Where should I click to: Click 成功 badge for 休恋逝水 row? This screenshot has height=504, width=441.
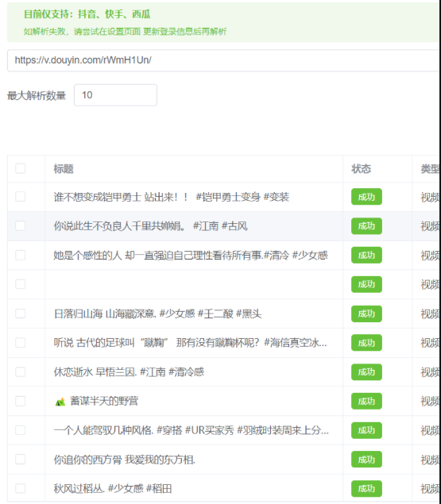click(x=366, y=372)
